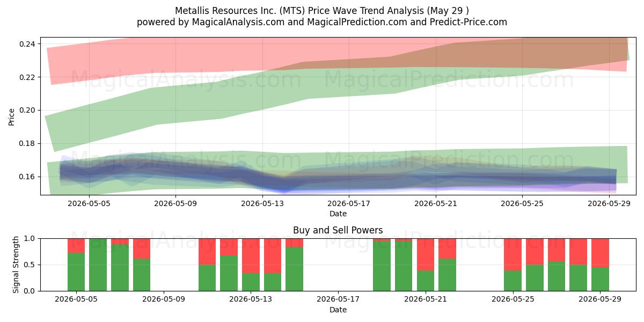The width and height of the screenshot is (644, 322).
Task: Click the Metallis Resources Inc. chart title
Action: pos(322,11)
